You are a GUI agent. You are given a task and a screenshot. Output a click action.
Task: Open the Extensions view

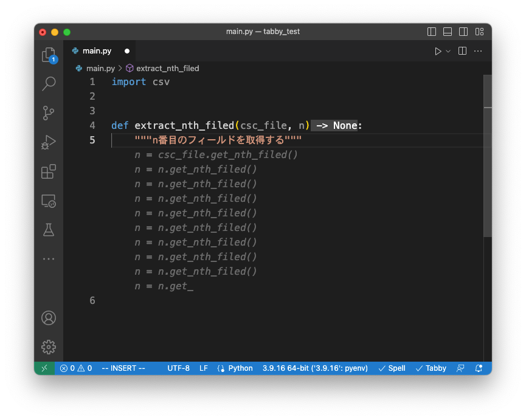click(49, 171)
